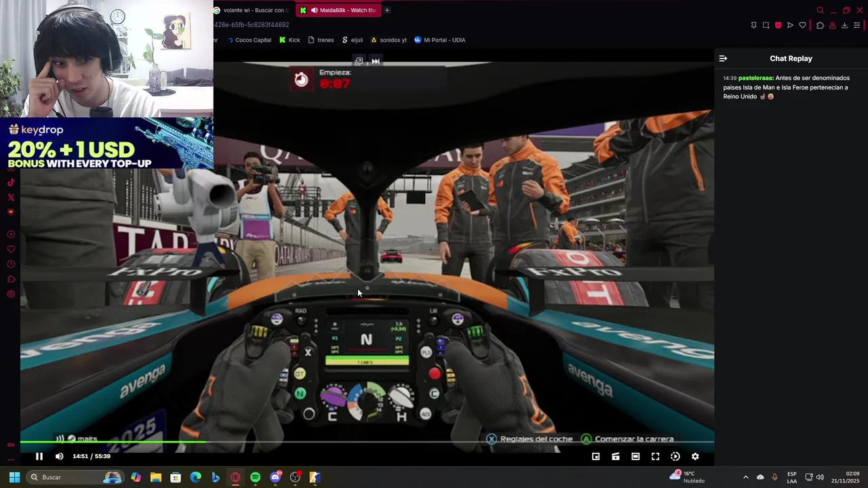Click Opera's video pop-out button above video
The image size is (868, 488).
(x=359, y=61)
